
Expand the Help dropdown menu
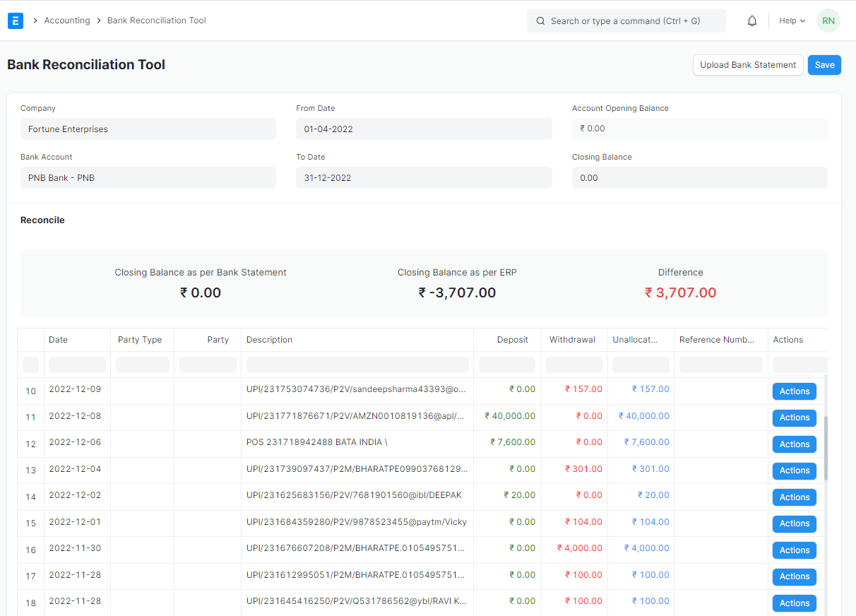(792, 21)
